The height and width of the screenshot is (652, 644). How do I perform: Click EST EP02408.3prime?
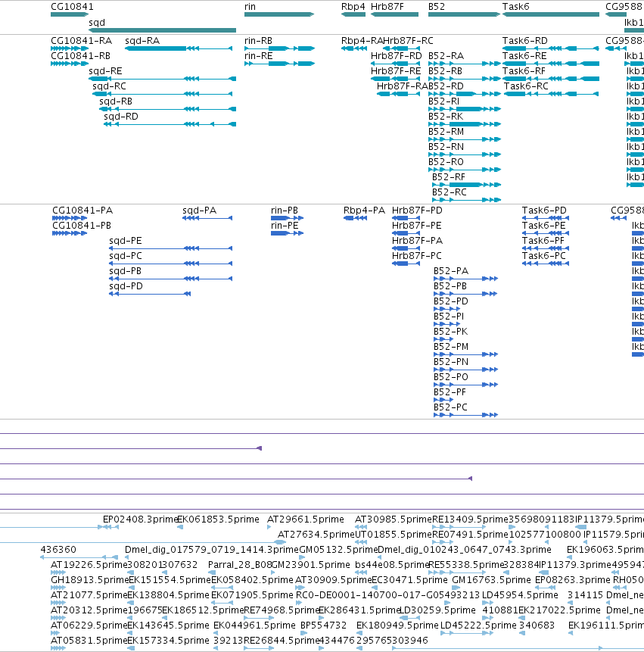(x=139, y=519)
